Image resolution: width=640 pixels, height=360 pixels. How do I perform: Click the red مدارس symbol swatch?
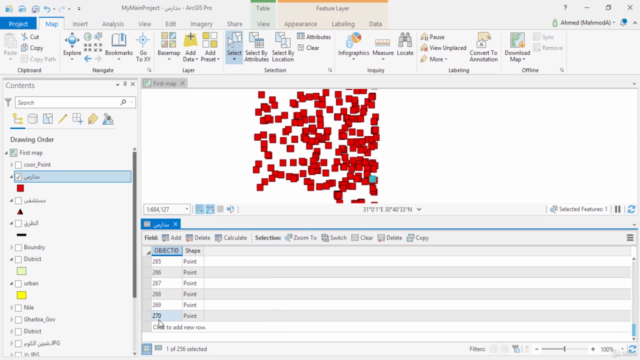click(20, 188)
